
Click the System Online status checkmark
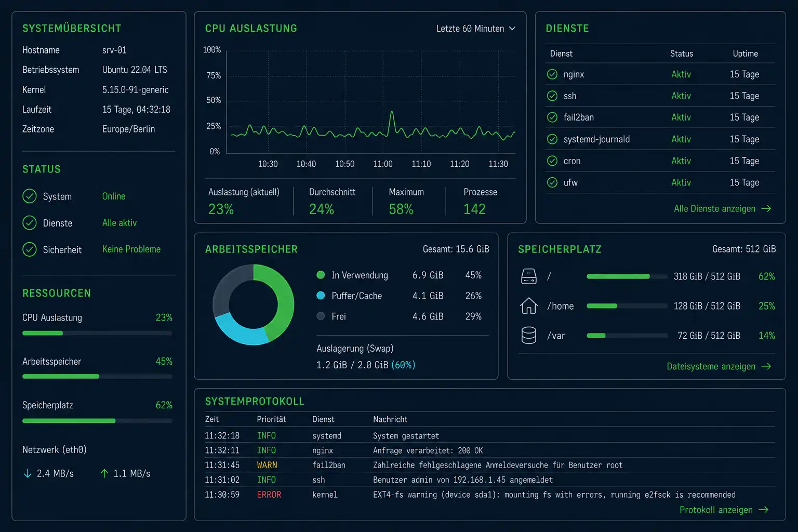click(x=30, y=196)
